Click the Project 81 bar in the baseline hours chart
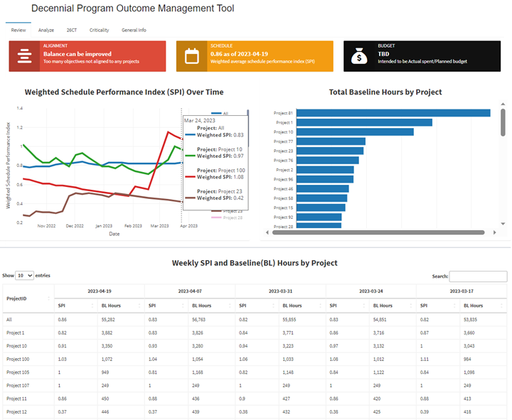Screen dimensions: 512x420 click(393, 113)
